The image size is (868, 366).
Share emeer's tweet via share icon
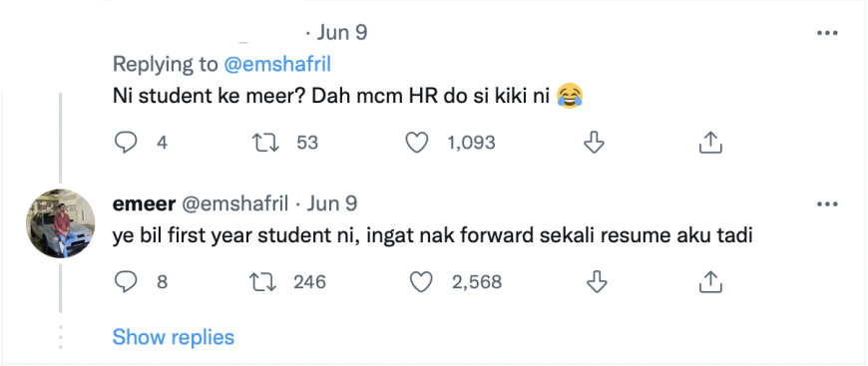(710, 282)
